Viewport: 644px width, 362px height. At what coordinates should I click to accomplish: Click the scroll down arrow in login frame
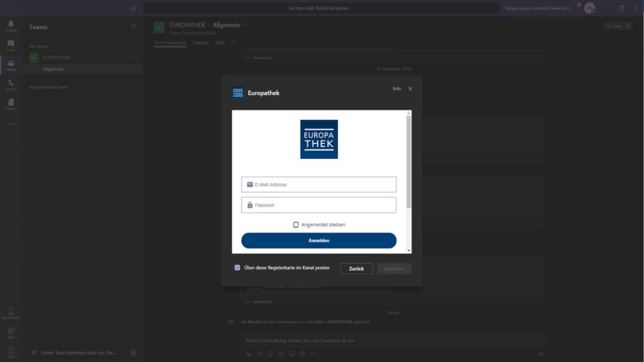(408, 250)
